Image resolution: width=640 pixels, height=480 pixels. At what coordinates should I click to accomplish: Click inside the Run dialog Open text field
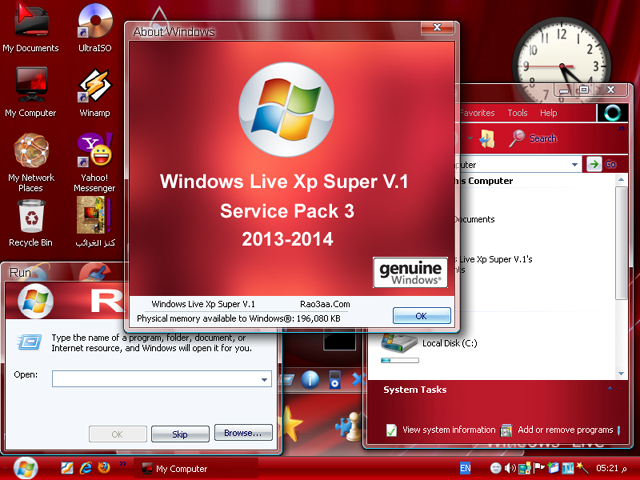pyautogui.click(x=155, y=379)
